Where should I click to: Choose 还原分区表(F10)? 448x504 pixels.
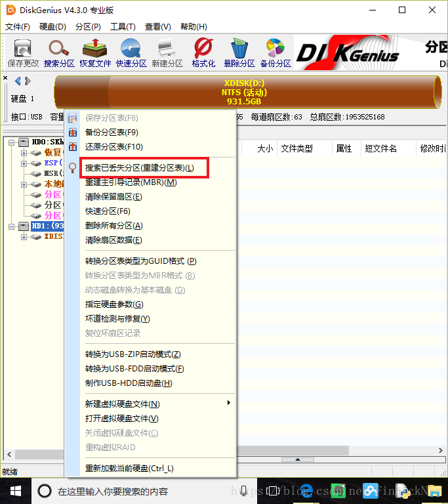[x=113, y=147]
